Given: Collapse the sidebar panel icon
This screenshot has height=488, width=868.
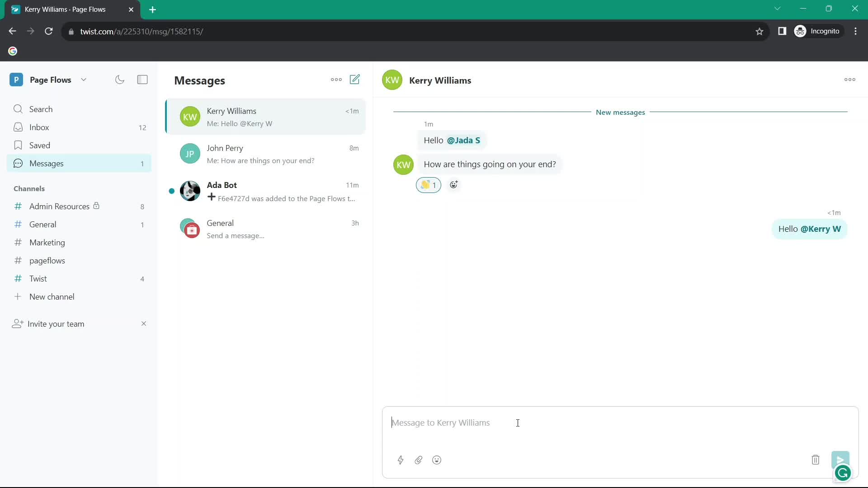Looking at the screenshot, I should point(142,80).
